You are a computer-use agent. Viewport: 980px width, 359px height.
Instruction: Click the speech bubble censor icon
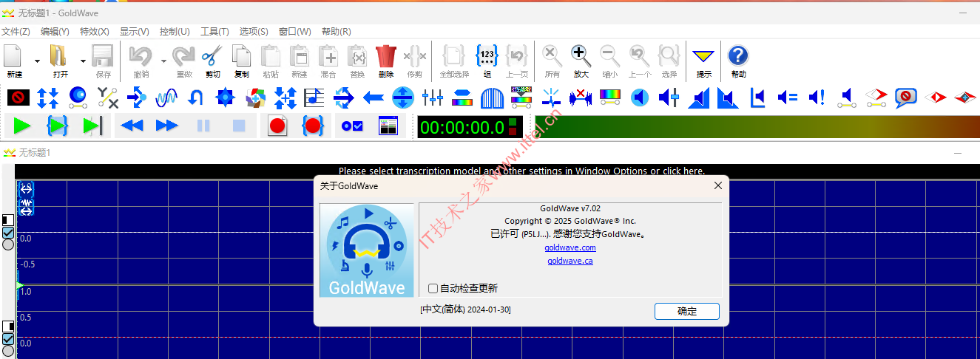pos(906,97)
